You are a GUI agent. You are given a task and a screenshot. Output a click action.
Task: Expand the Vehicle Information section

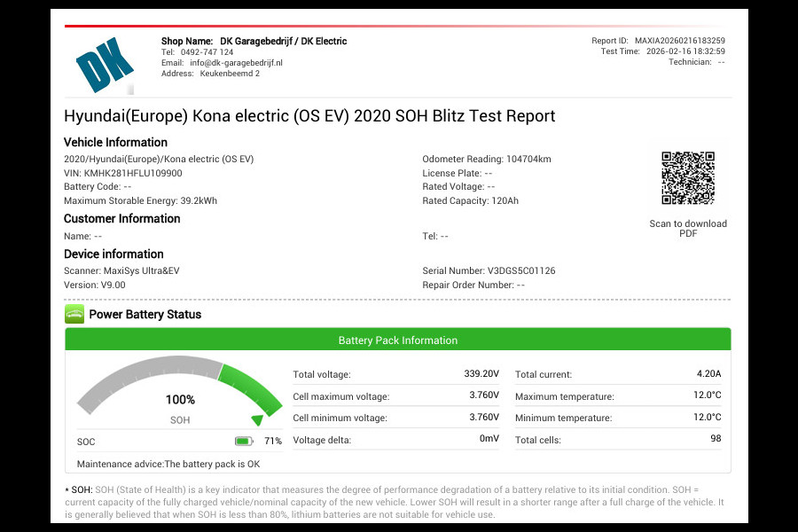[x=115, y=142]
